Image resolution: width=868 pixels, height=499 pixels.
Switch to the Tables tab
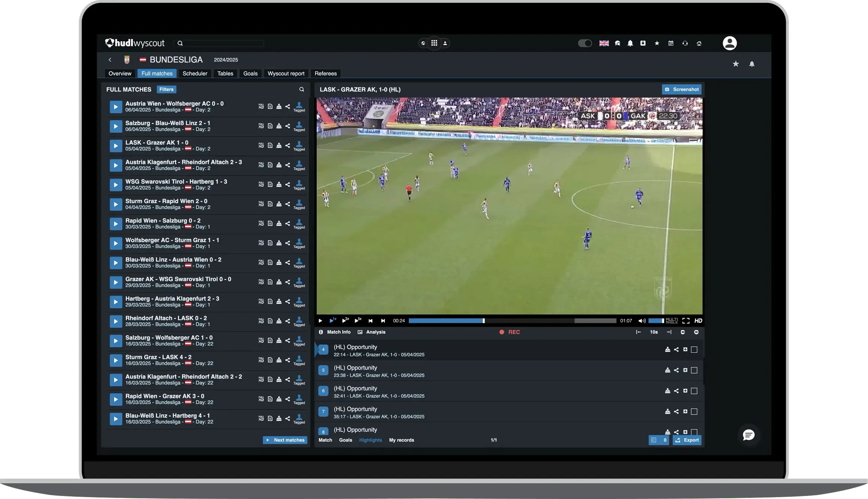[225, 74]
